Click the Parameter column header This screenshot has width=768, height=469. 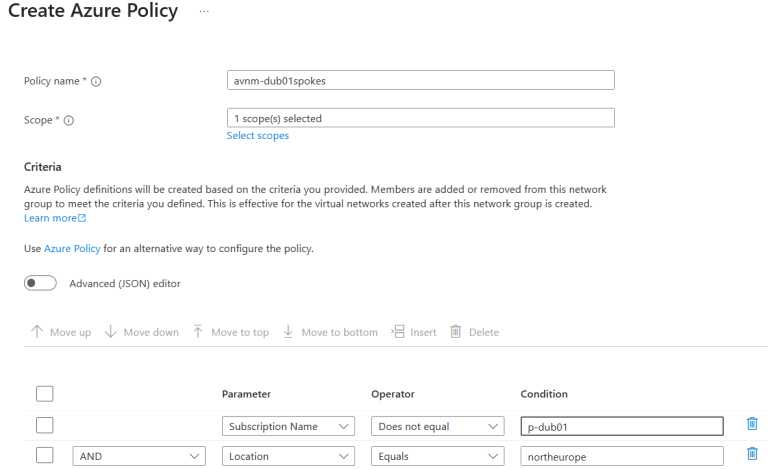246,394
